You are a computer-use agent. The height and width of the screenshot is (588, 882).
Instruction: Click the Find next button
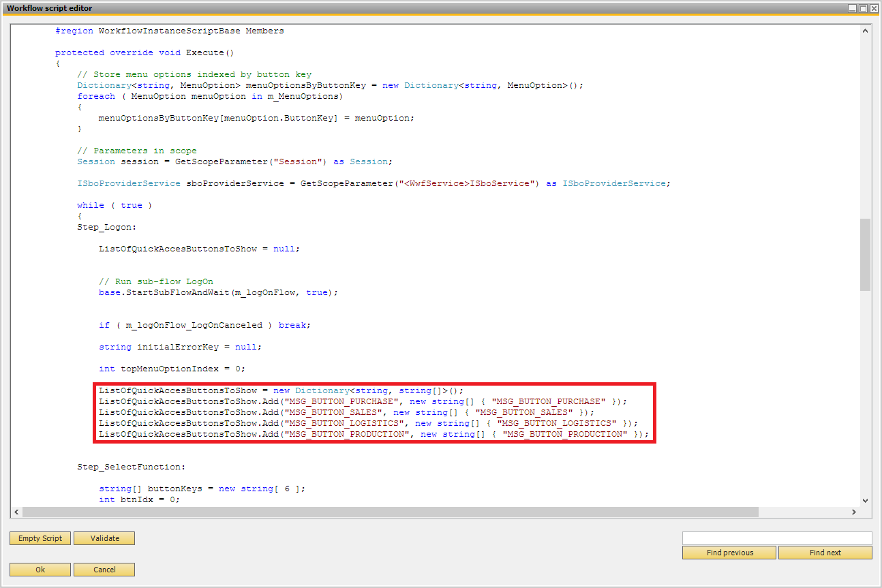click(x=825, y=553)
